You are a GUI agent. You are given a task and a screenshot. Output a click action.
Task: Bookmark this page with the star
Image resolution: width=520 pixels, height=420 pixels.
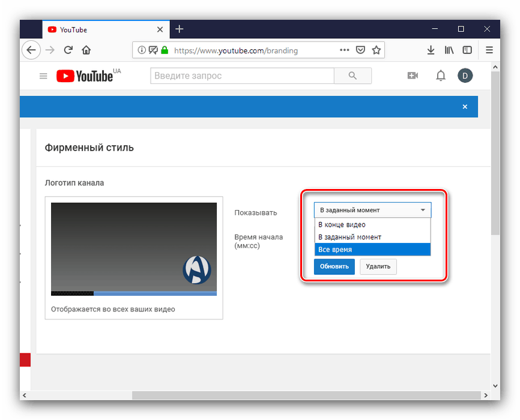click(x=376, y=50)
